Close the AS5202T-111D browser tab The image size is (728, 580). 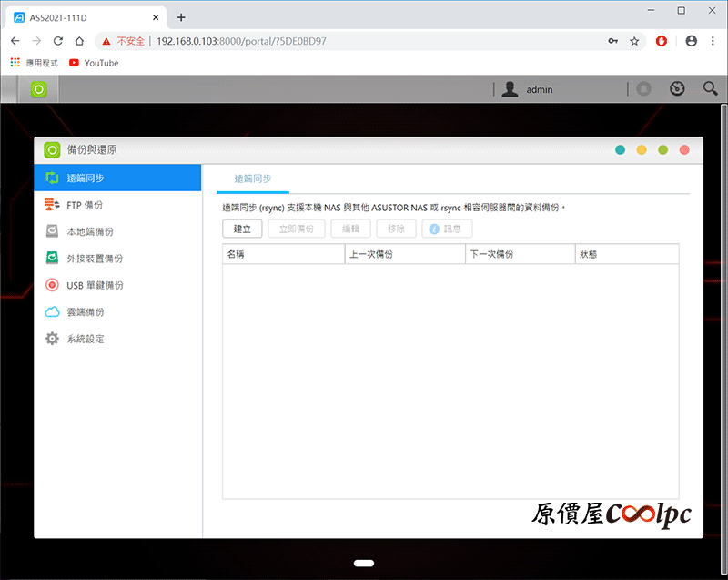pos(156,17)
